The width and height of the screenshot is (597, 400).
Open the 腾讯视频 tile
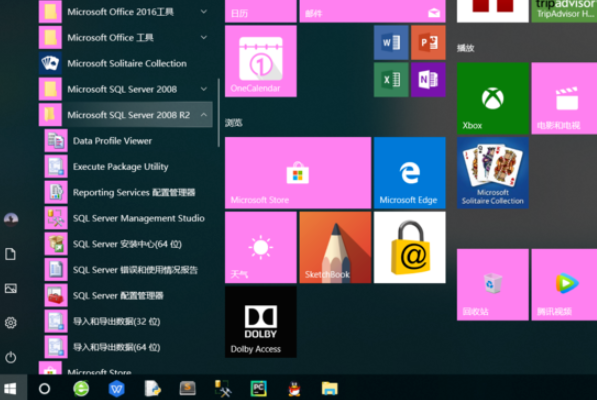tap(564, 285)
